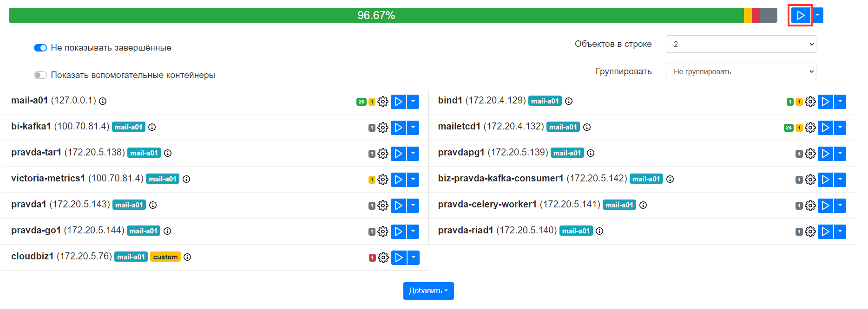Click info icon beside mailetcd1
This screenshot has width=868, height=309.
(587, 127)
